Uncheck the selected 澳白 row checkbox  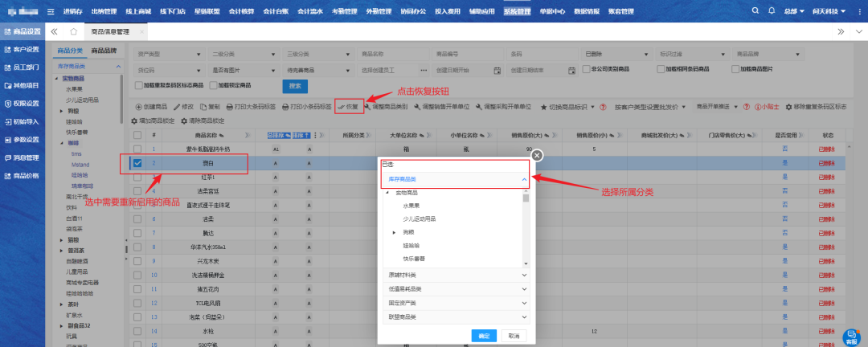pos(137,163)
